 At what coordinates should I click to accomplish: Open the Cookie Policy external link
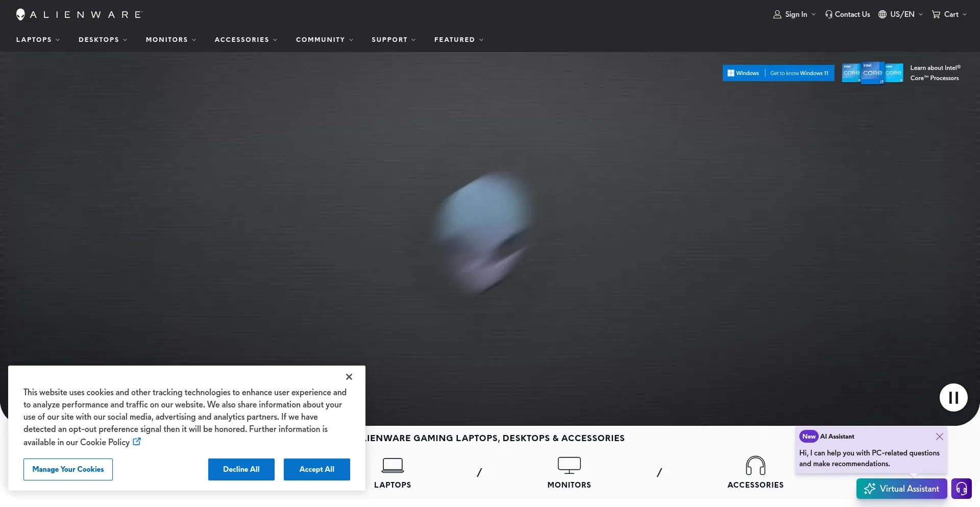click(137, 442)
